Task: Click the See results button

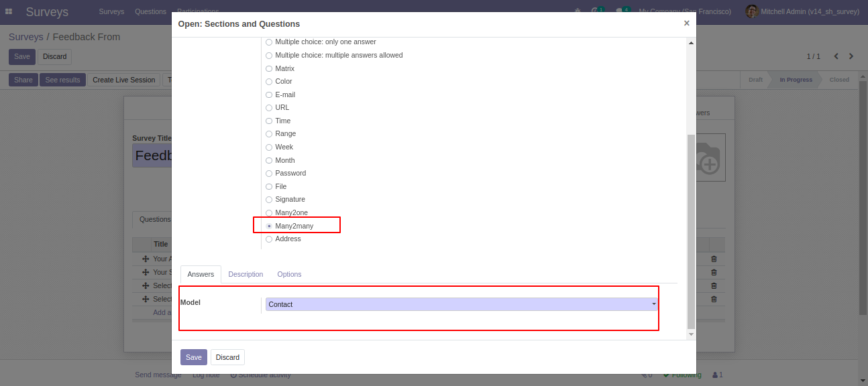Action: coord(62,80)
